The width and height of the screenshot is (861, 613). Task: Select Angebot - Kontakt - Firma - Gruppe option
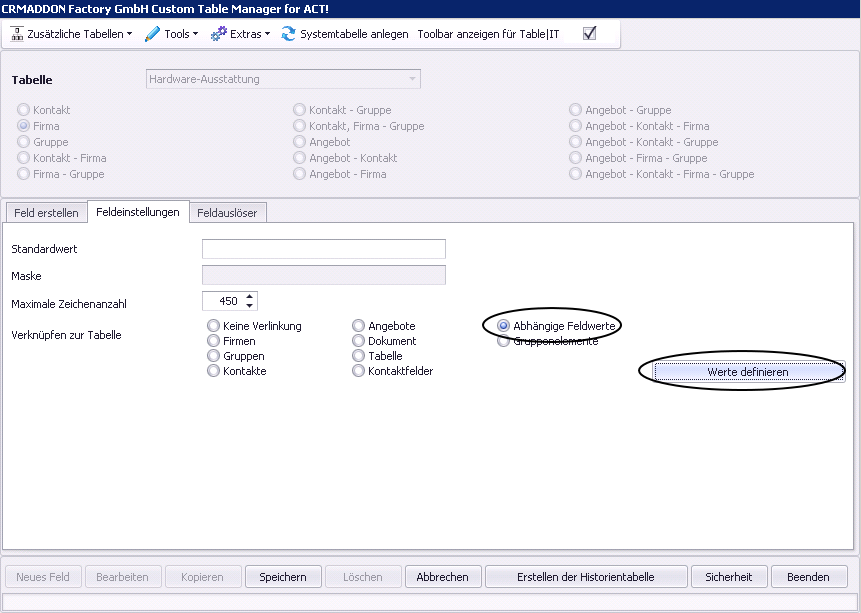point(575,174)
